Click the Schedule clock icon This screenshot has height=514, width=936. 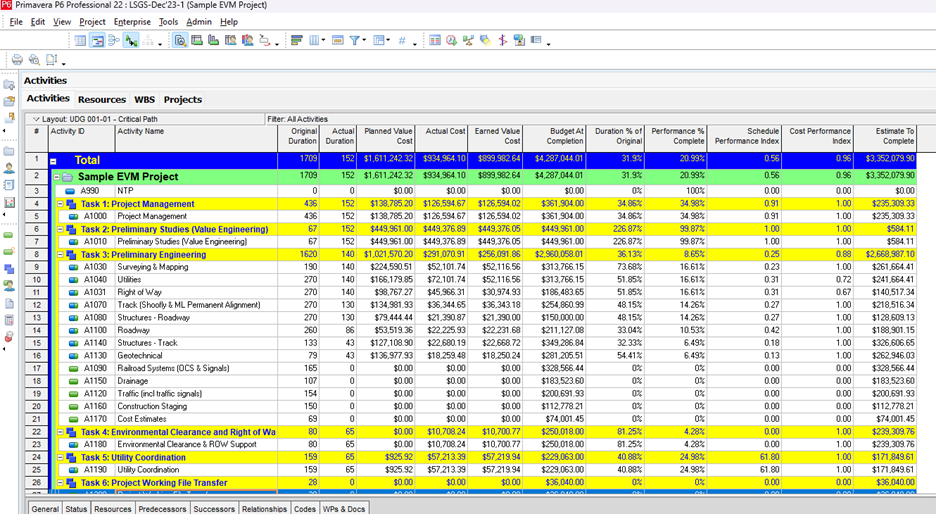(451, 41)
